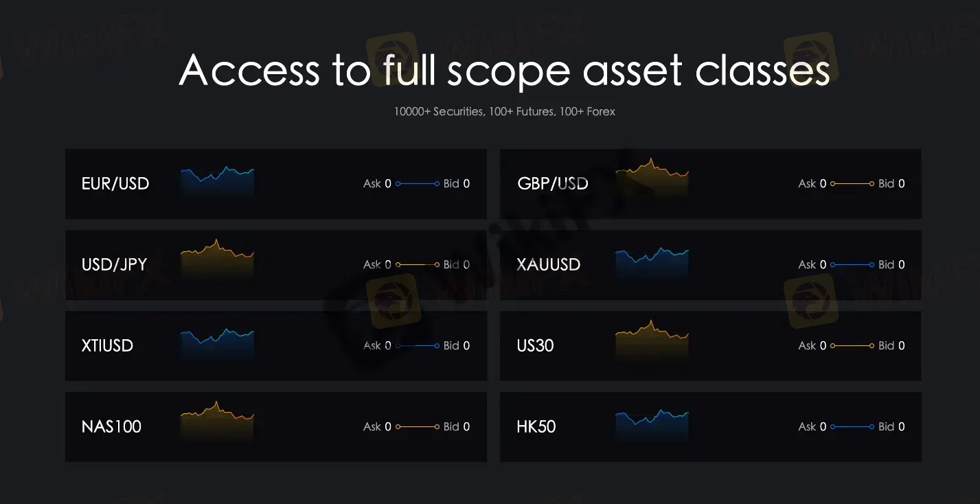
Task: Click the HK50 sparkline chart
Action: click(x=652, y=423)
